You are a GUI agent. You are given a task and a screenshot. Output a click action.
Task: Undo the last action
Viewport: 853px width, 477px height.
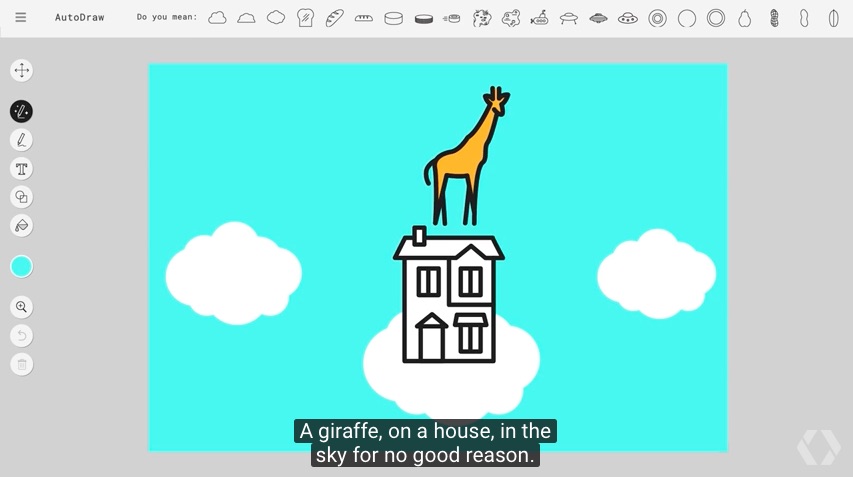point(21,336)
